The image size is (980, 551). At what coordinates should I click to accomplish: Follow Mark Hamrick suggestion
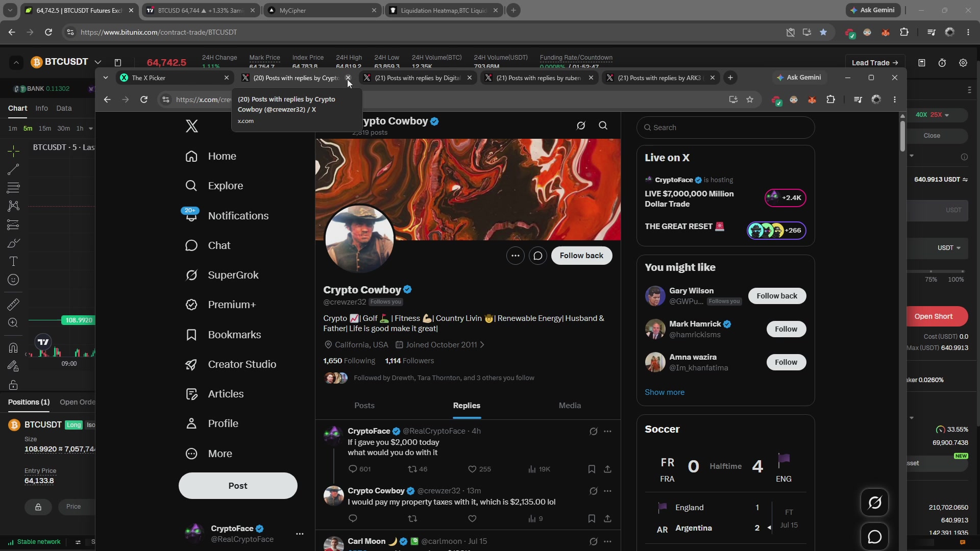pyautogui.click(x=786, y=329)
